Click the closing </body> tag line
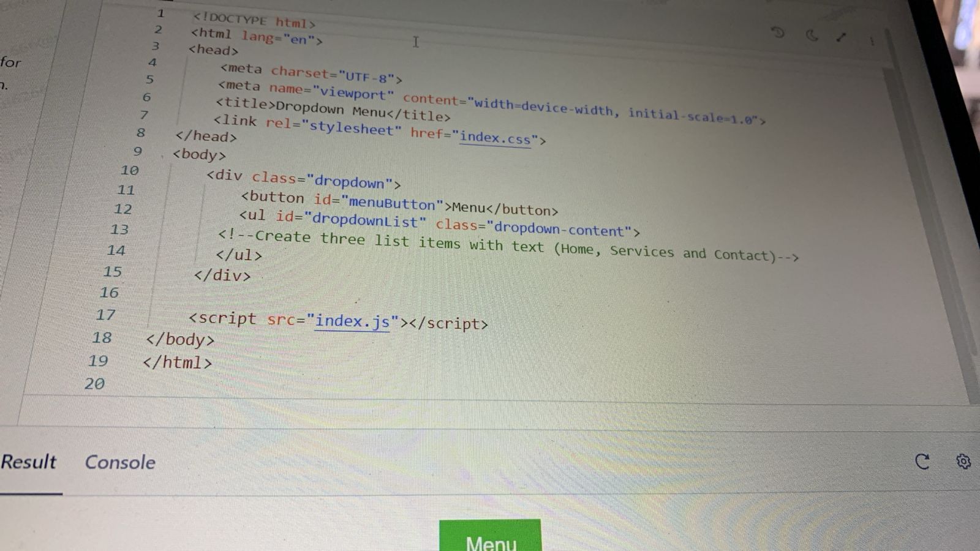Screen dimensions: 980x551 point(180,339)
